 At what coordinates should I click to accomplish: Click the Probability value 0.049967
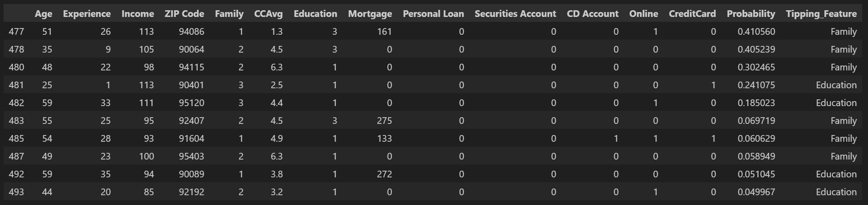point(756,192)
